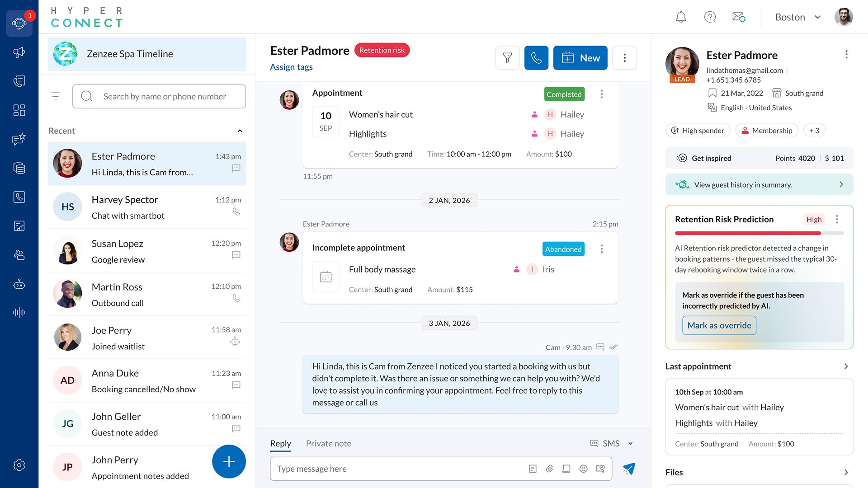Click the attachment paperclip icon
This screenshot has height=488, width=868.
click(549, 469)
